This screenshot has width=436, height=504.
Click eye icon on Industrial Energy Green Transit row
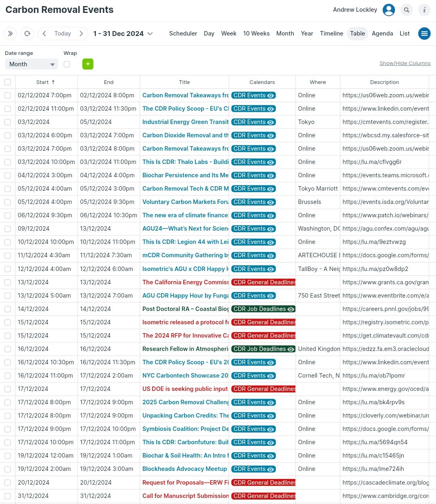coord(271,122)
